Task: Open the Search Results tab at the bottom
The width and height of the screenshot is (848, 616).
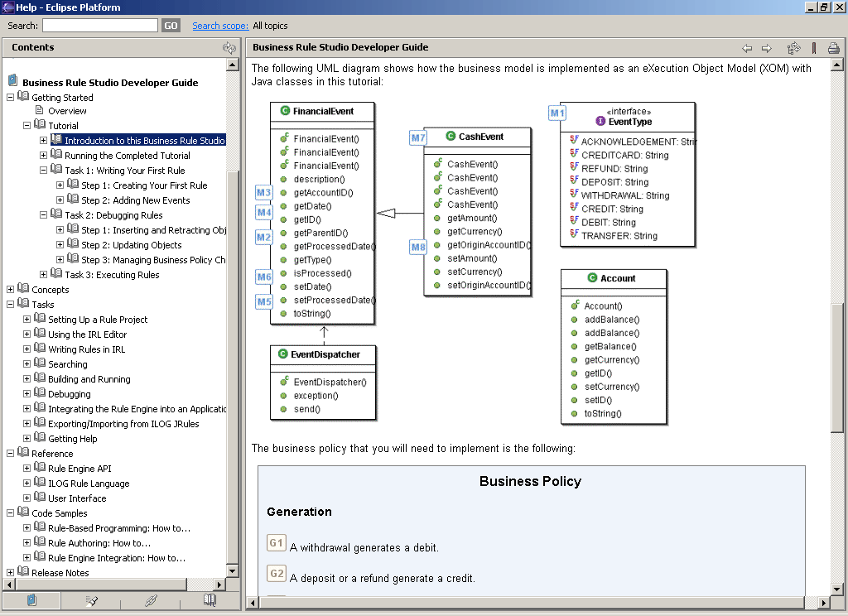Action: 91,599
